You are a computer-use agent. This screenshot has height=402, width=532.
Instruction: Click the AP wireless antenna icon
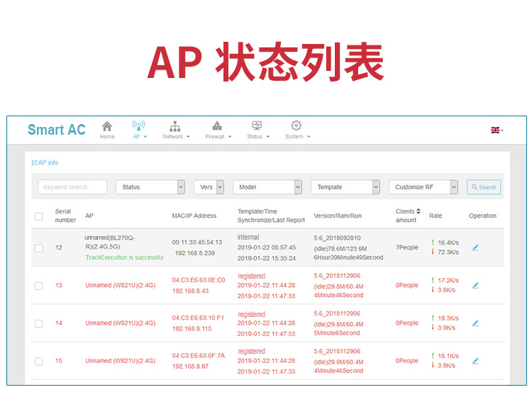coord(139,126)
